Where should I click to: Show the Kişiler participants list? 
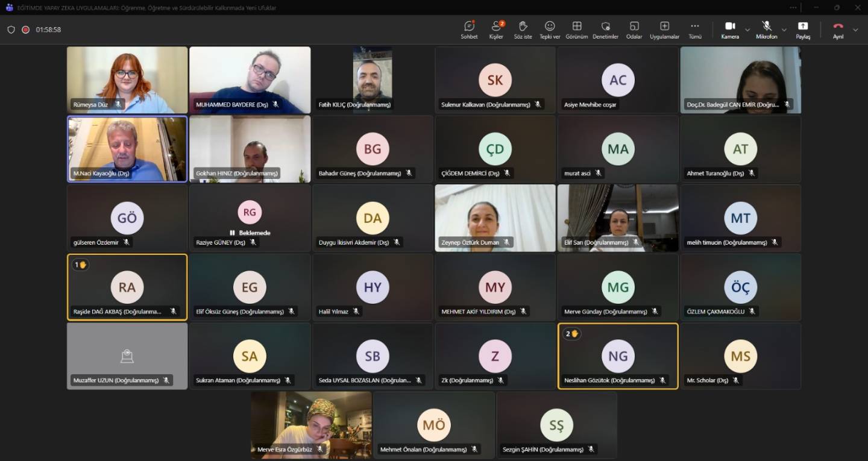(x=496, y=30)
